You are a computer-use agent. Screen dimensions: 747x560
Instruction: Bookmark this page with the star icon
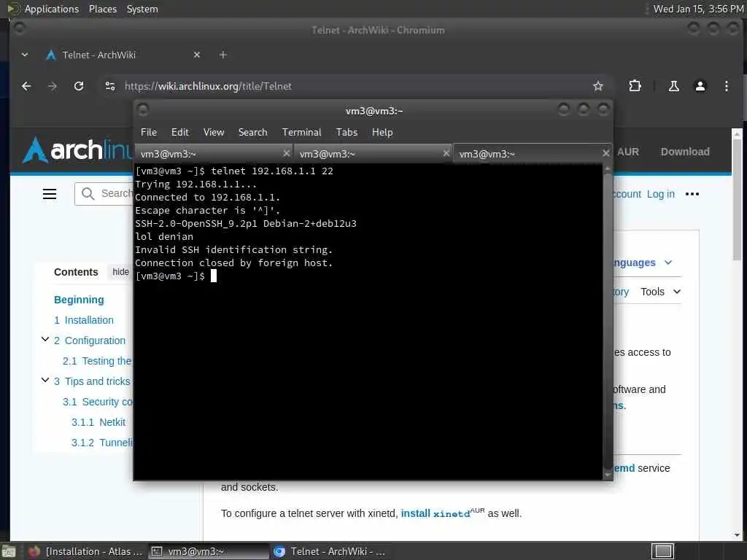point(598,86)
